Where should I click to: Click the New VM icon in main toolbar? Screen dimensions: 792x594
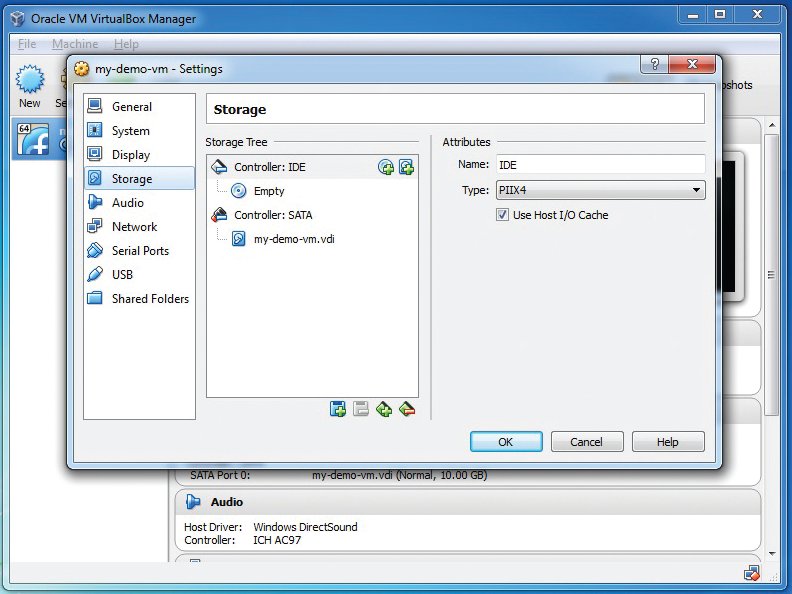click(30, 86)
